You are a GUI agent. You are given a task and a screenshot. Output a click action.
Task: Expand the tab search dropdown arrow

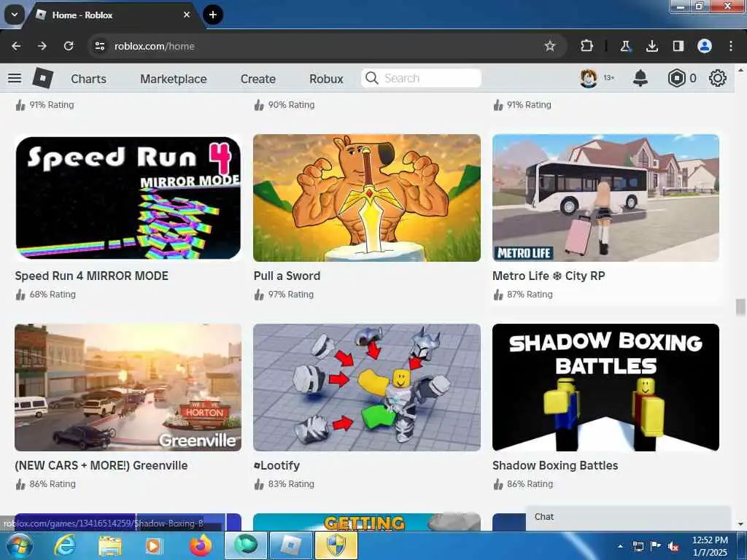click(15, 15)
